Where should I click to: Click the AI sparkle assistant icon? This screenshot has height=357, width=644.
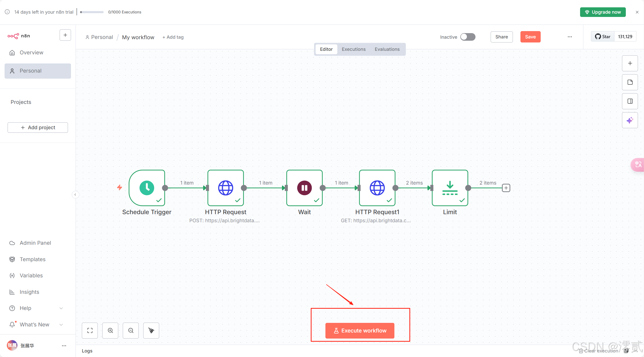click(x=630, y=120)
